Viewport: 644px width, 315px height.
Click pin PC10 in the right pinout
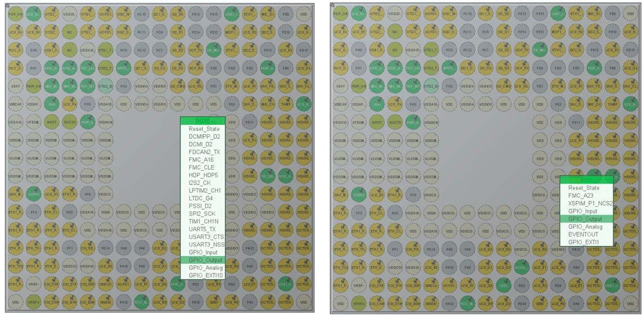(468, 14)
